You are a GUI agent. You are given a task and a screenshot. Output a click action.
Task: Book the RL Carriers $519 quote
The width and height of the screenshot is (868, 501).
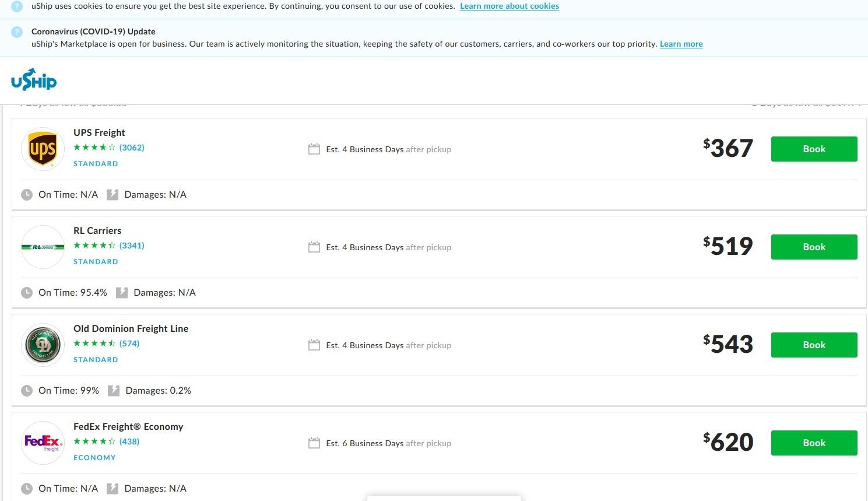point(814,247)
